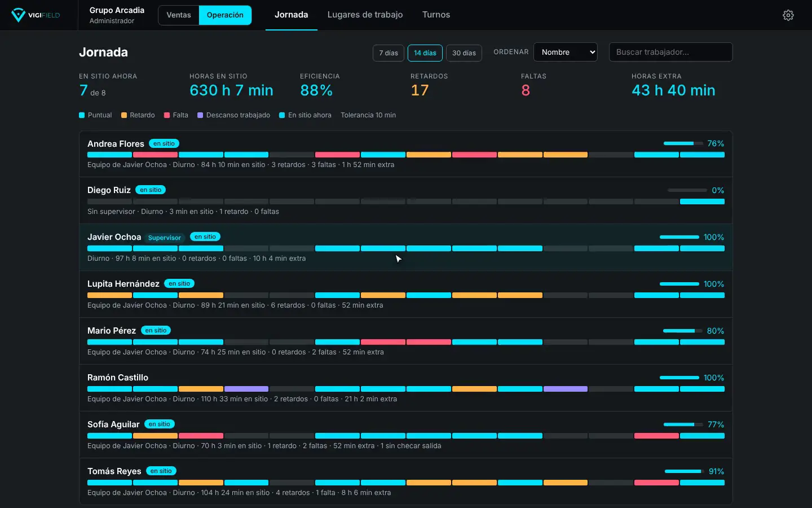Open the Ordenar Nombre dropdown
The height and width of the screenshot is (508, 812).
click(566, 52)
